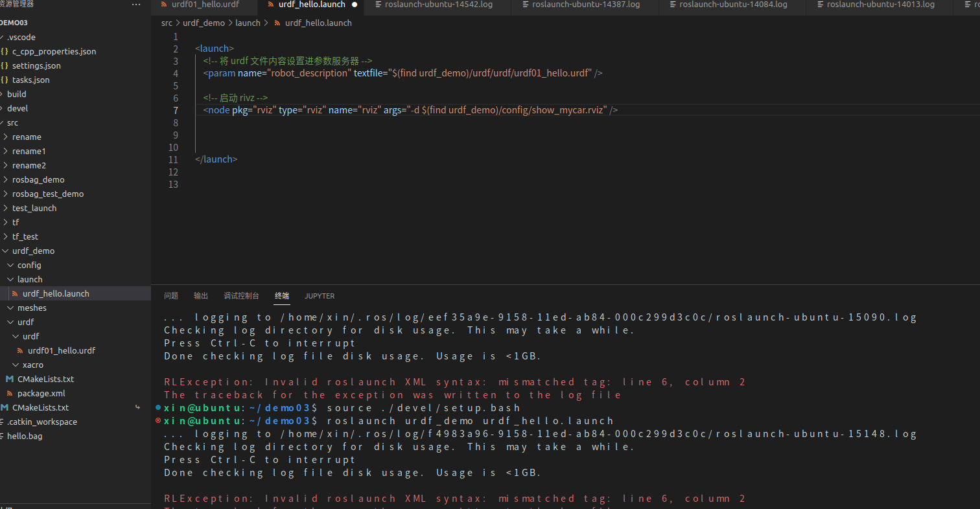Click the launch breadcrumb
980x509 pixels.
pos(248,23)
